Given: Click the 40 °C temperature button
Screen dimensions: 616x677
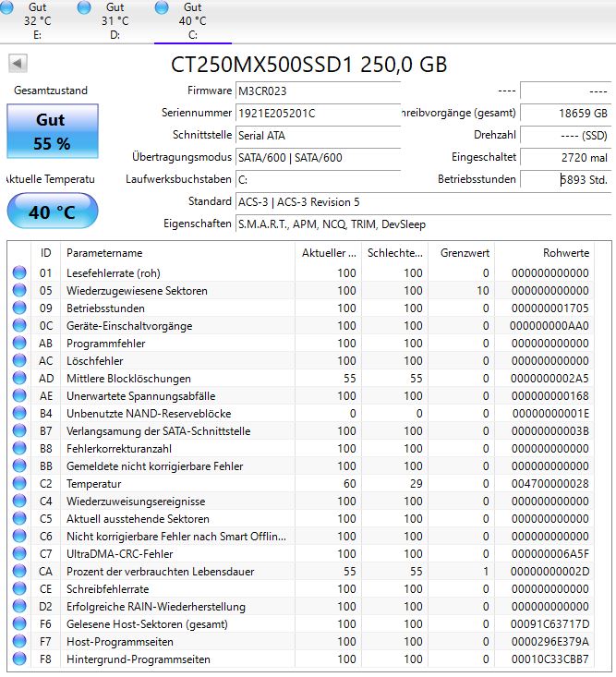Looking at the screenshot, I should (53, 212).
